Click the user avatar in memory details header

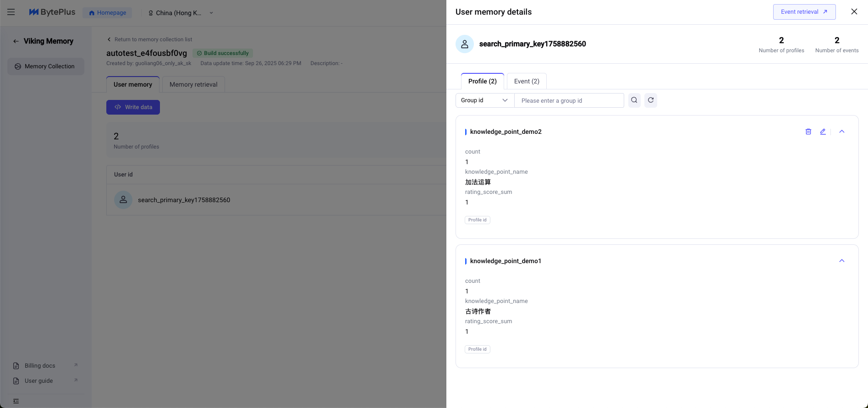coord(464,44)
